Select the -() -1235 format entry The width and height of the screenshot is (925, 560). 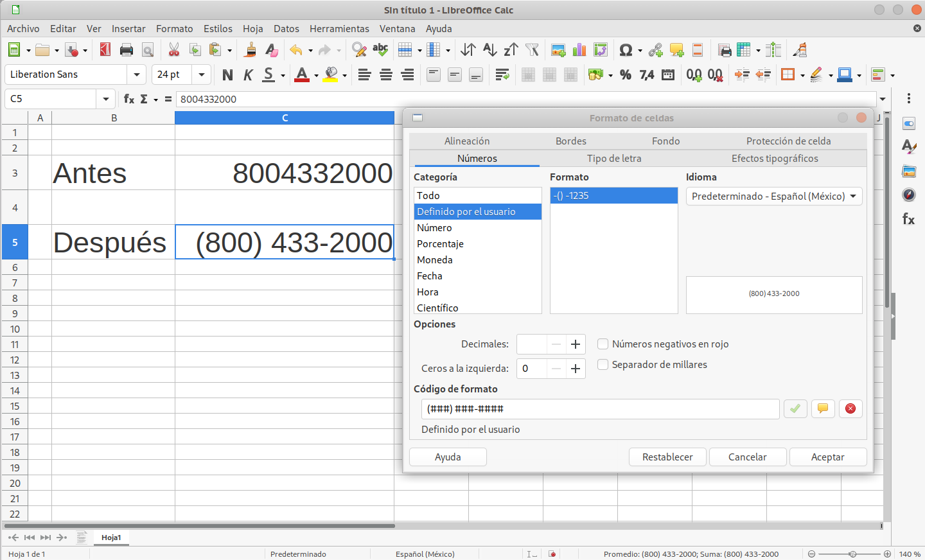point(613,195)
